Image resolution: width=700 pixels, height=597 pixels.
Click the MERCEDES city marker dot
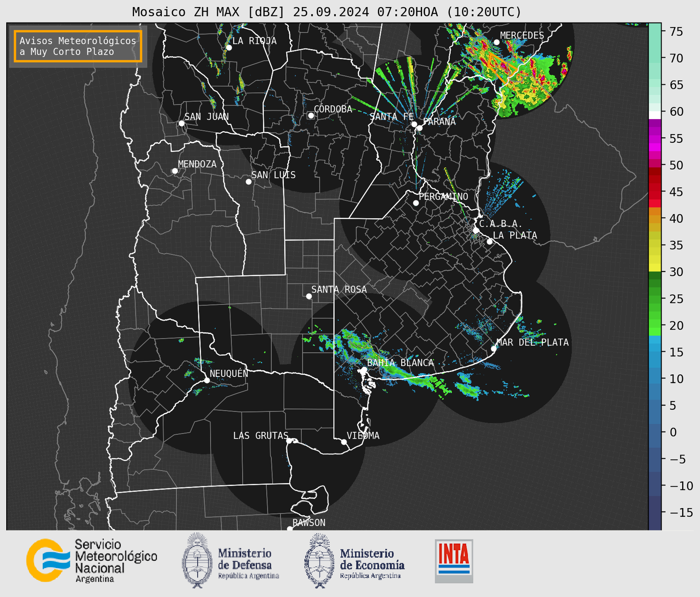(497, 42)
